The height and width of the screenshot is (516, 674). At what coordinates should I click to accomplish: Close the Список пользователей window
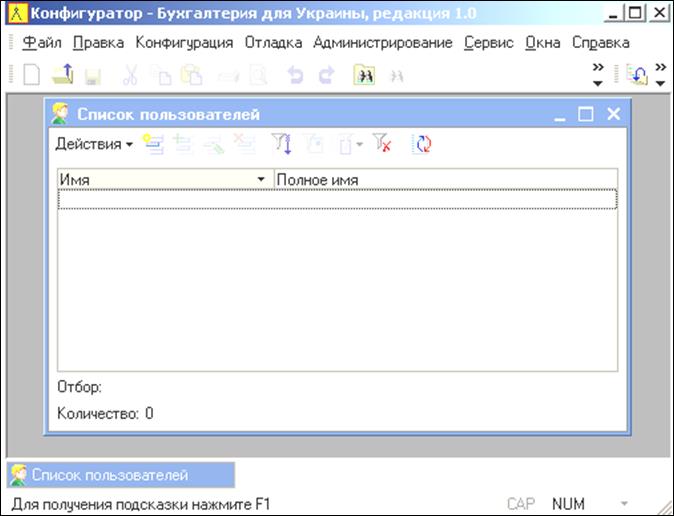613,114
